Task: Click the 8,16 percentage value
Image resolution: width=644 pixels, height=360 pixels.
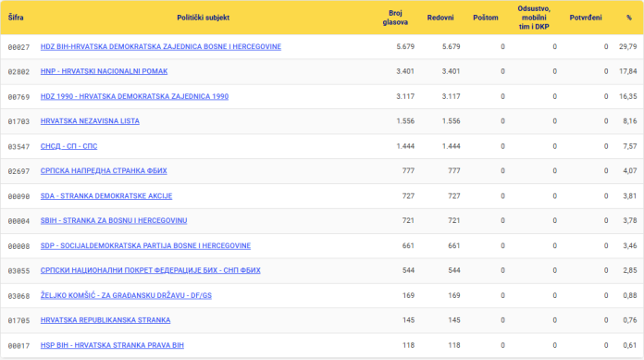Action: click(630, 121)
